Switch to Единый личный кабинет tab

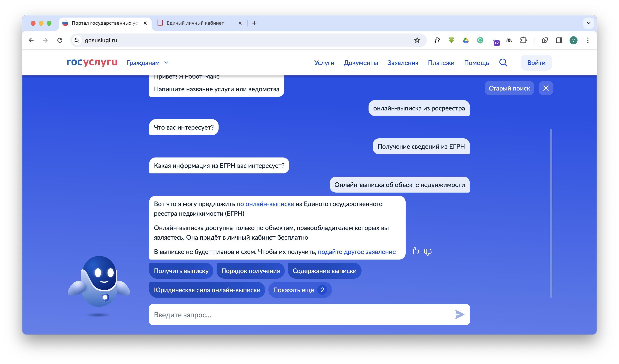click(x=199, y=23)
